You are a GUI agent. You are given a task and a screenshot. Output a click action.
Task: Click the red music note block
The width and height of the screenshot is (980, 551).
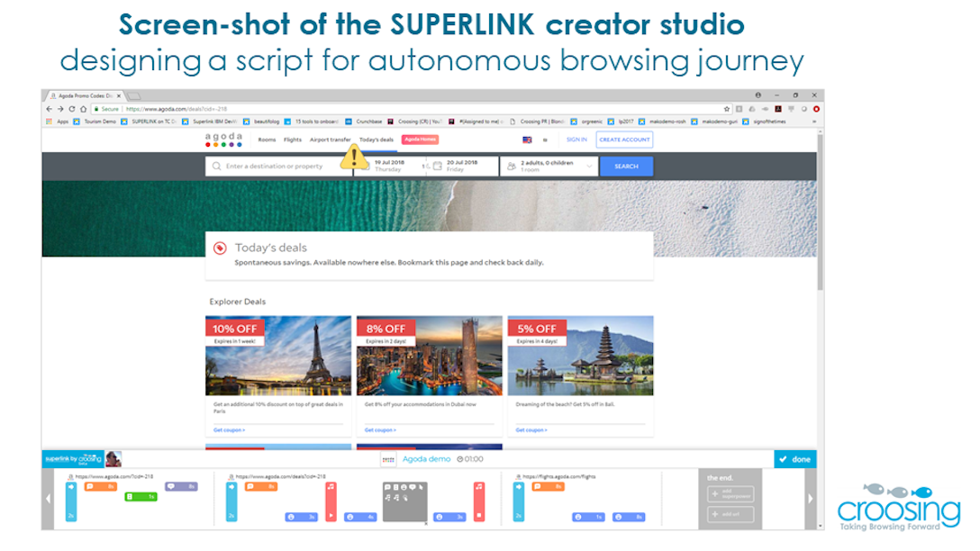[x=331, y=501]
